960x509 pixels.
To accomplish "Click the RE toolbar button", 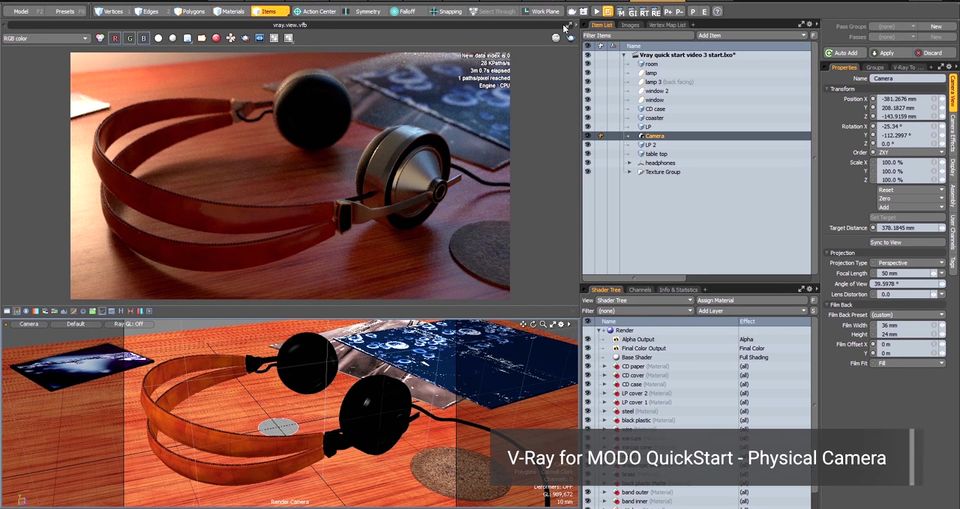I will point(656,12).
